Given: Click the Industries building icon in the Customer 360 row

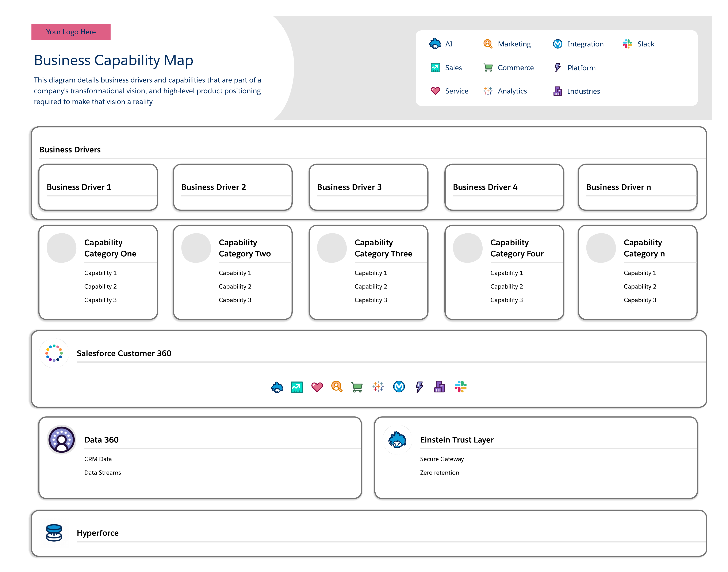Looking at the screenshot, I should pyautogui.click(x=439, y=387).
